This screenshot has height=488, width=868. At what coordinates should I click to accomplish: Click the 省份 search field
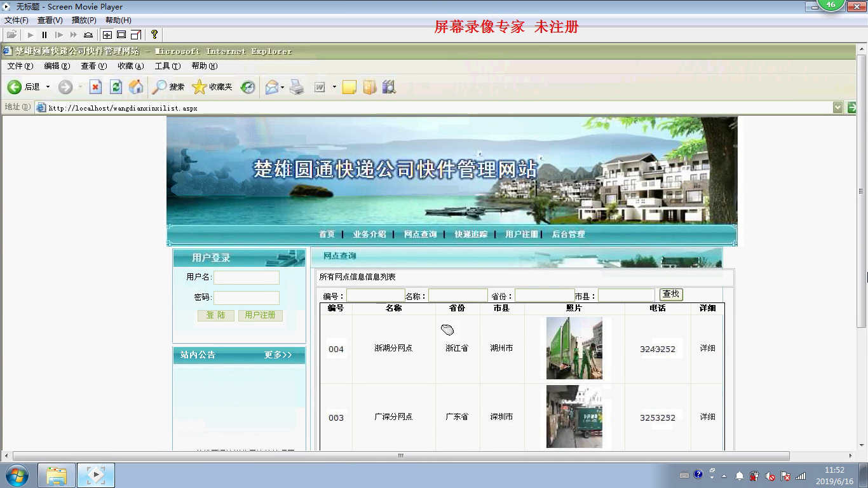click(545, 295)
